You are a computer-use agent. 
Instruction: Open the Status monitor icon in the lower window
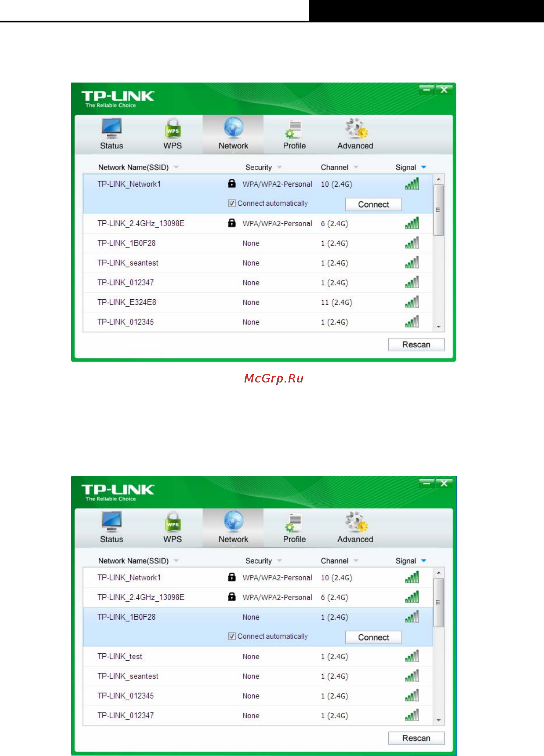click(111, 522)
